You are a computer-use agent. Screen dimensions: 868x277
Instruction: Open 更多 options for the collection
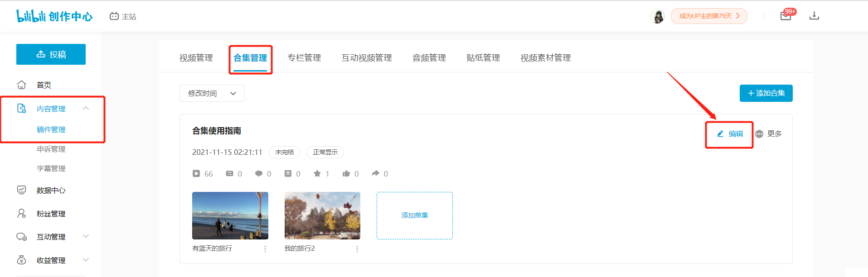coord(769,134)
